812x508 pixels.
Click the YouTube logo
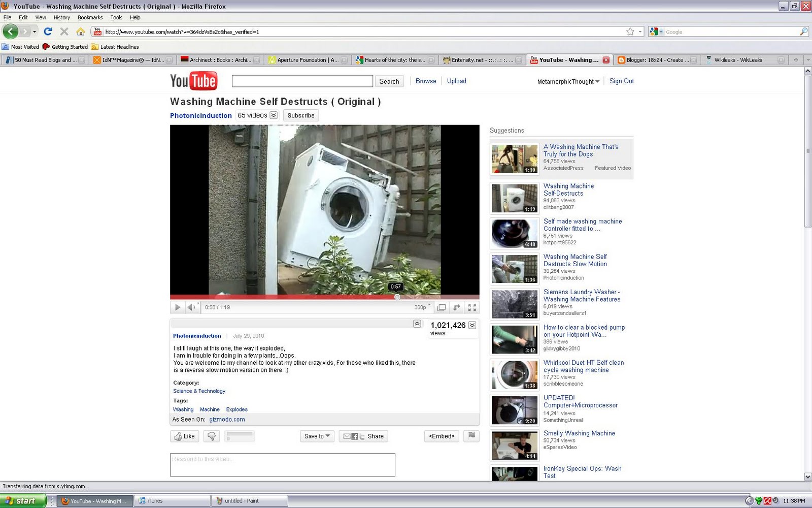[x=193, y=81]
